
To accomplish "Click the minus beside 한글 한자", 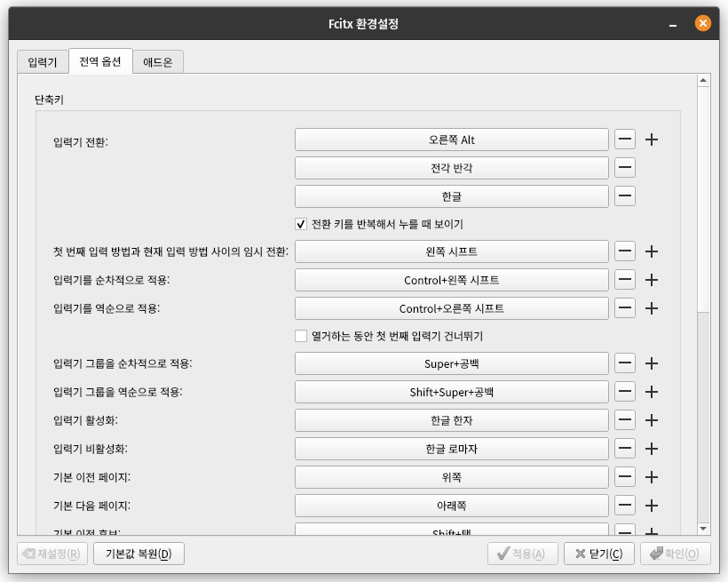I will point(624,420).
